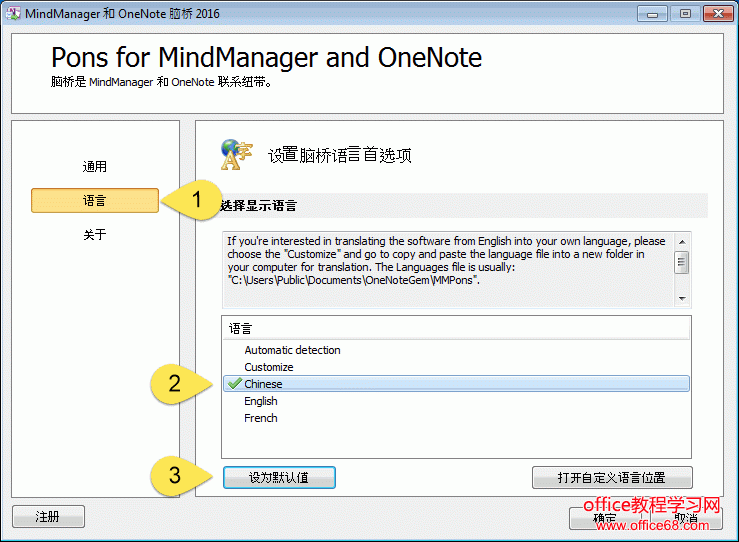The image size is (739, 542).
Task: Confirm with the 确定 button
Action: 605,518
